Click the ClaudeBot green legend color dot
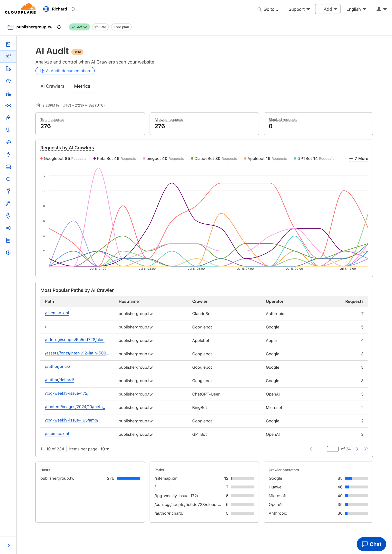392x554 pixels. 192,159
